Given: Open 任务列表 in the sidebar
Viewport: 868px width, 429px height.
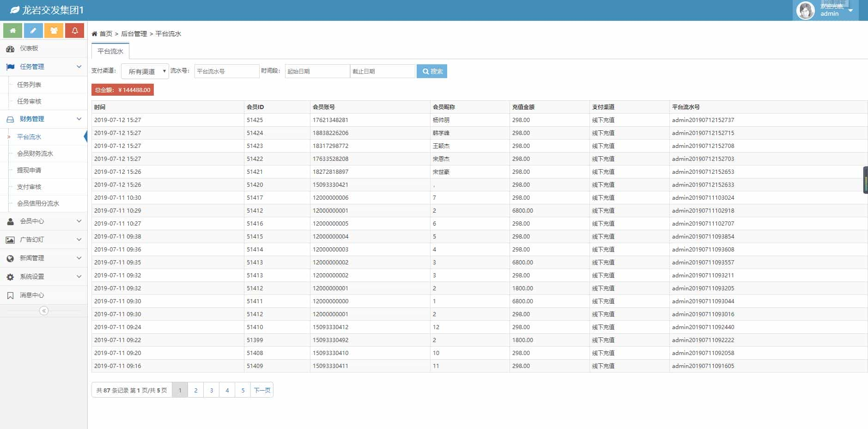Looking at the screenshot, I should [x=29, y=85].
